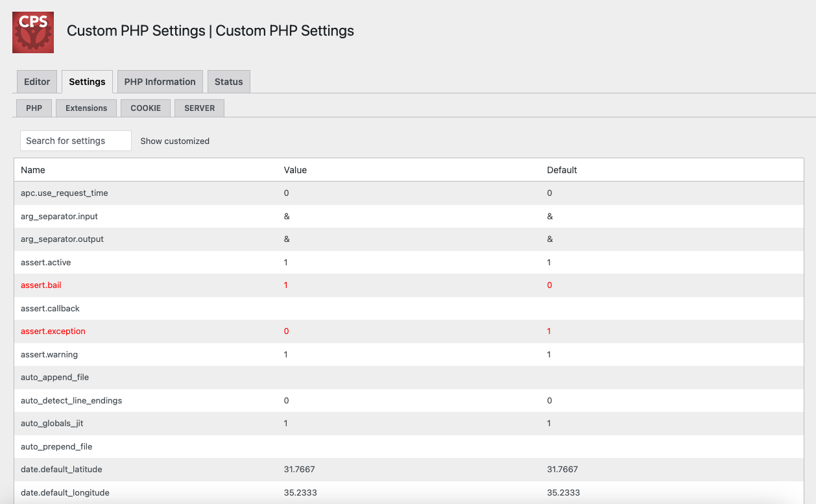The height and width of the screenshot is (504, 816).
Task: Select the auto_prepend_file row
Action: (x=56, y=446)
